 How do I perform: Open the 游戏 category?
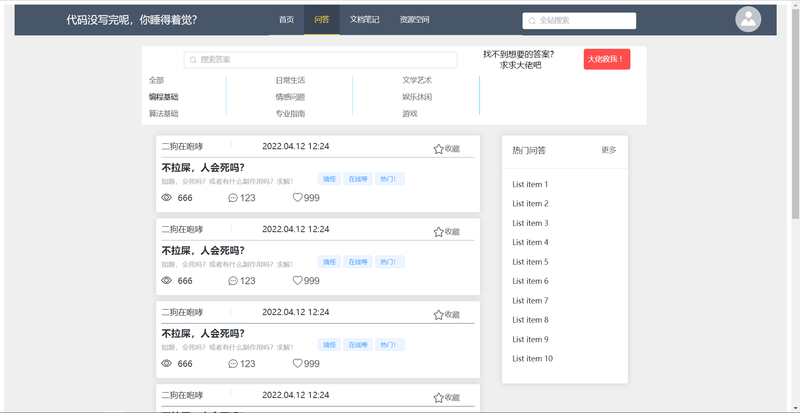coord(410,114)
